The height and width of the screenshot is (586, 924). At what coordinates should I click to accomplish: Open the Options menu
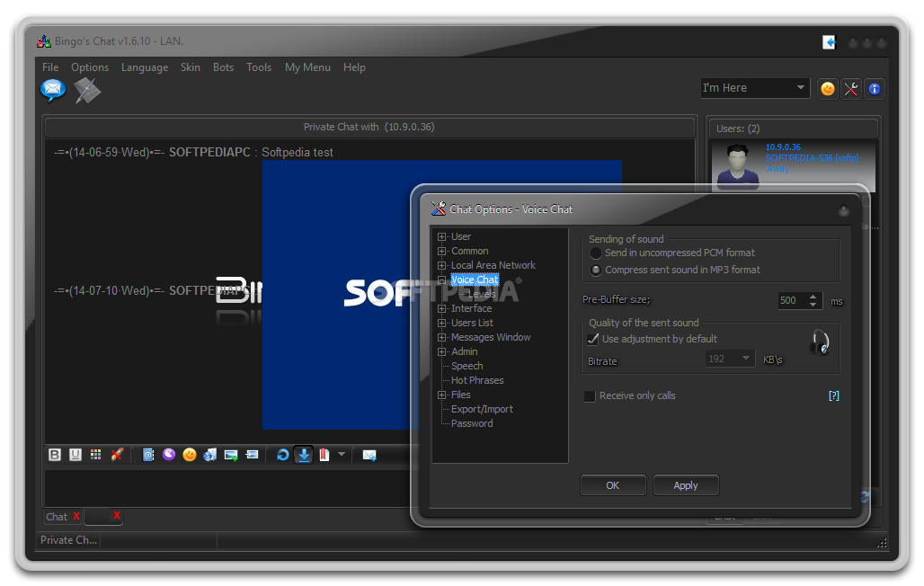[90, 67]
